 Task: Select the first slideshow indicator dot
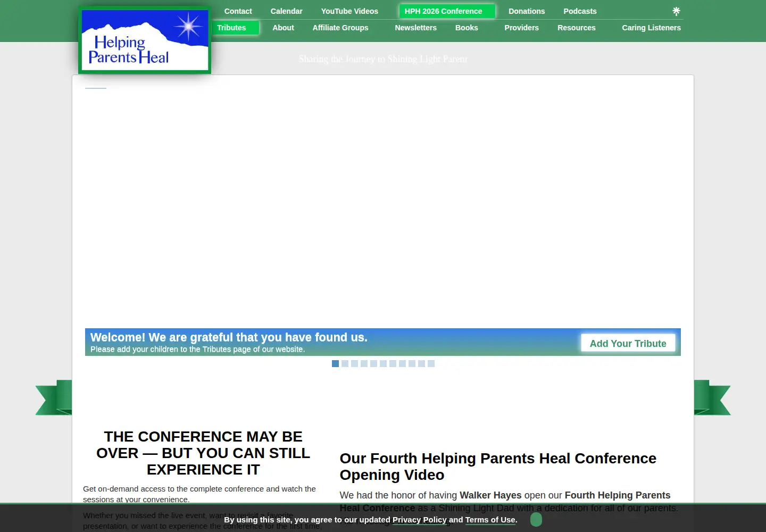tap(335, 364)
